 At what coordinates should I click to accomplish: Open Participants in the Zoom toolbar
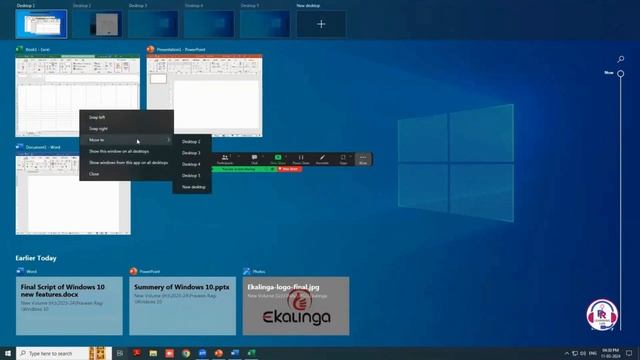(x=225, y=159)
